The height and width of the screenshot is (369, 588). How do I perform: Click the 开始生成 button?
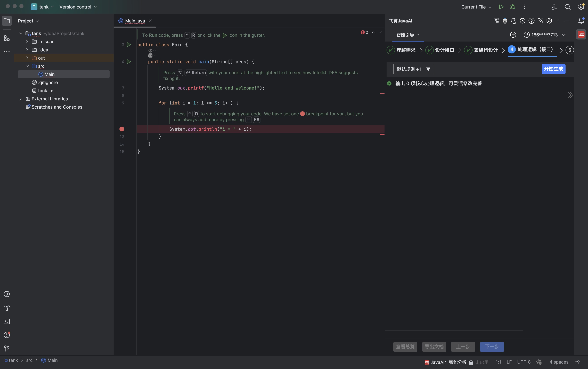pos(553,69)
